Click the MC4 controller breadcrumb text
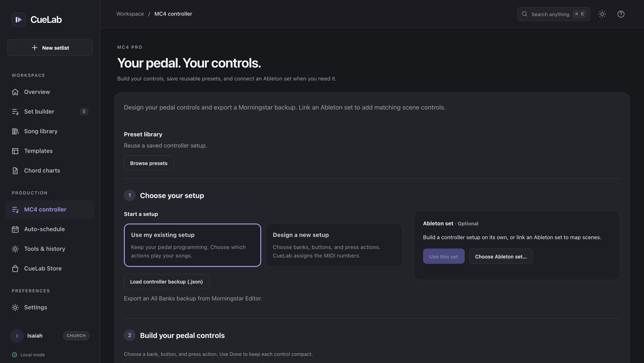644x363 pixels. 173,14
